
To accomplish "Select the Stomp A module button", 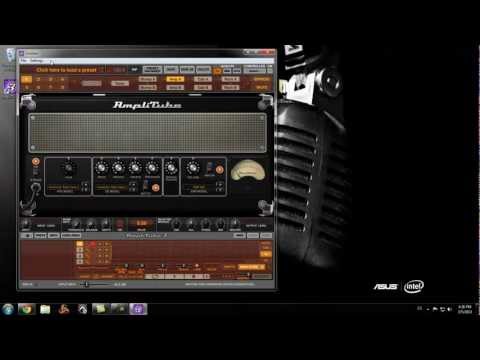I will 147,79.
